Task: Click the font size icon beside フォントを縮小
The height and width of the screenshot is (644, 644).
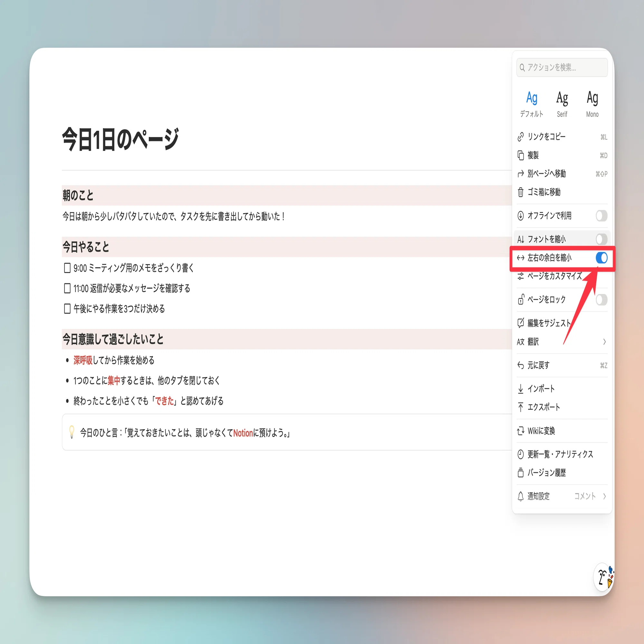Action: point(520,239)
